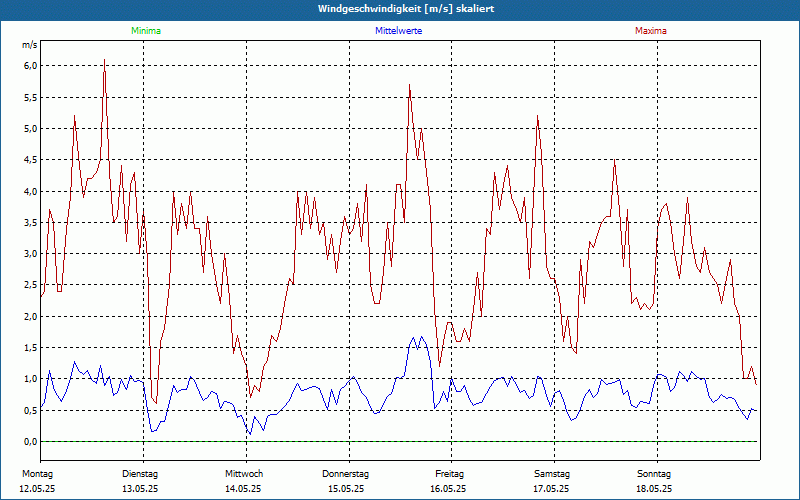Click the 0,5 y-axis value
The width and height of the screenshot is (800, 500).
tap(31, 410)
